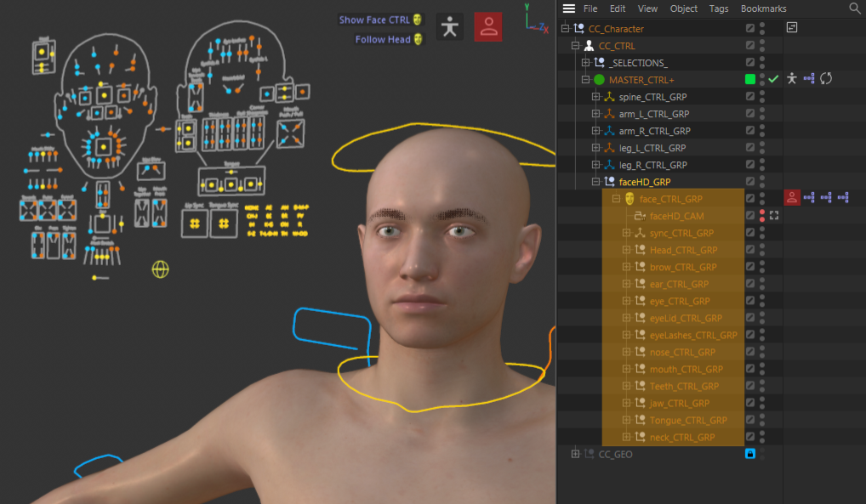Viewport: 866px width, 504px height.
Task: Expand the spine_CTRL_GRP tree node
Action: coord(595,97)
